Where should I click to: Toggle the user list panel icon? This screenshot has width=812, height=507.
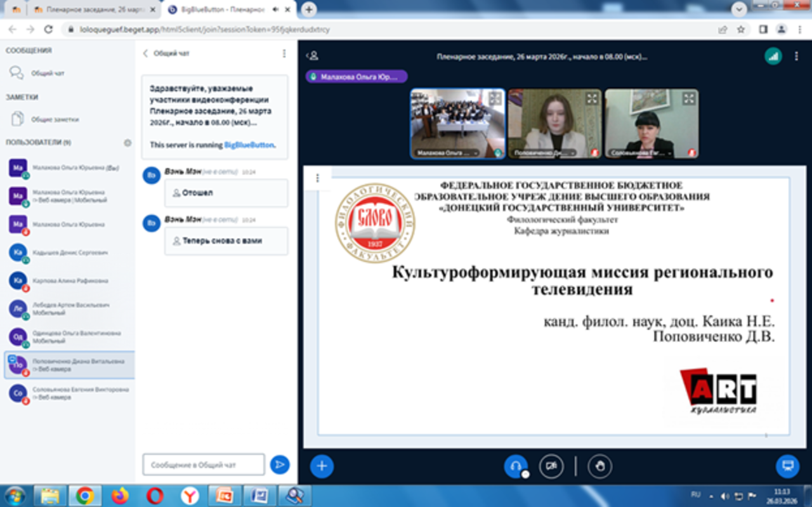pos(312,56)
